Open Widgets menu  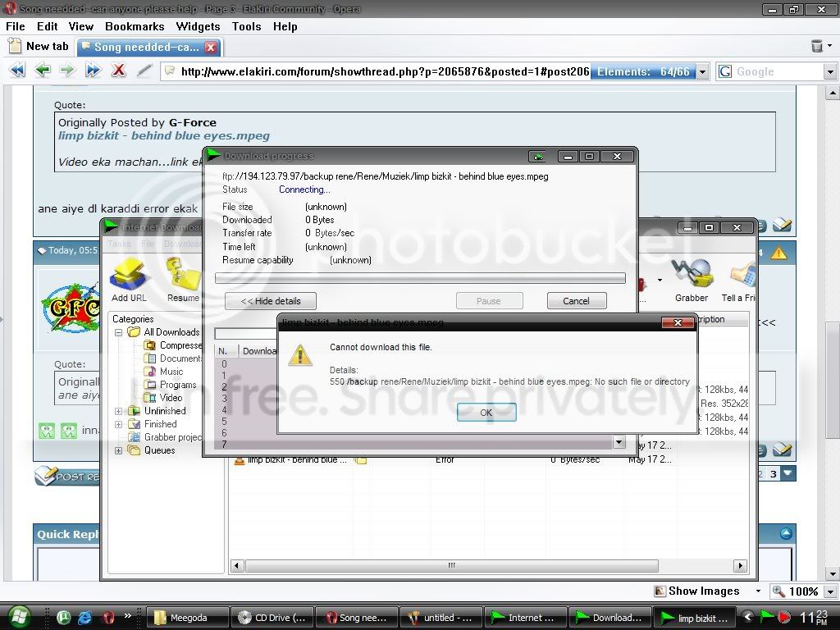click(x=198, y=26)
